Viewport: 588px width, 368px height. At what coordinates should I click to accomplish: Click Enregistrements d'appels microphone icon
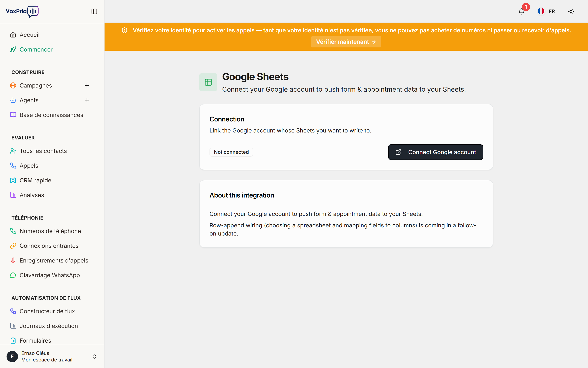pyautogui.click(x=13, y=260)
